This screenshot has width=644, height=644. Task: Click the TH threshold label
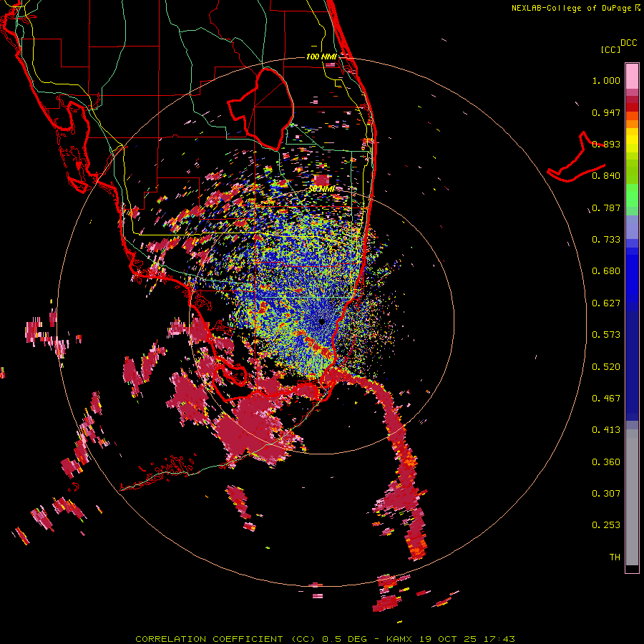click(615, 557)
